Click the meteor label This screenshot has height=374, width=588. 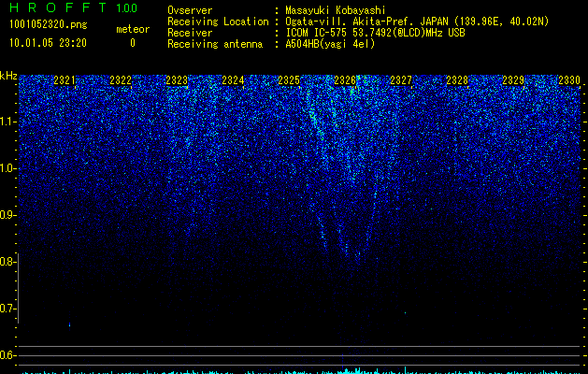[x=133, y=29]
